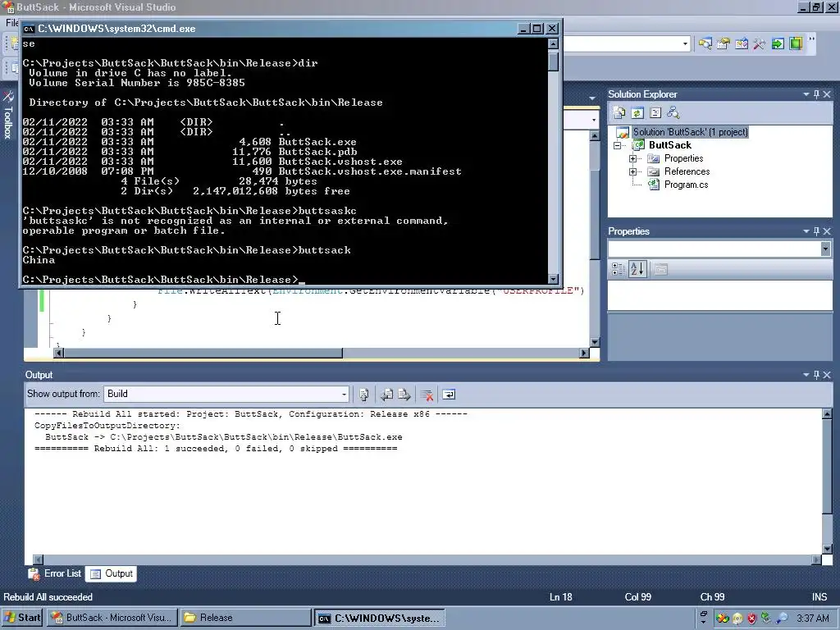Click the multicolor butterfly tray icon
The height and width of the screenshot is (630, 840).
[723, 619]
